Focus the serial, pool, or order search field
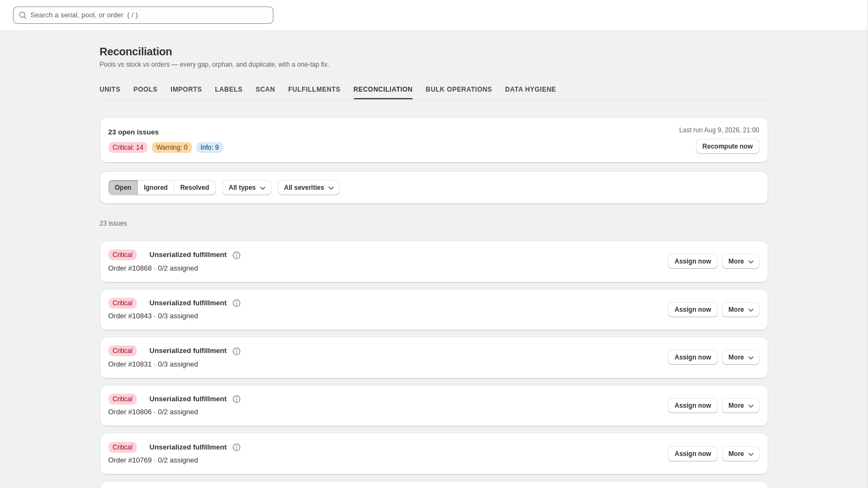Image resolution: width=868 pixels, height=488 pixels. tap(143, 15)
